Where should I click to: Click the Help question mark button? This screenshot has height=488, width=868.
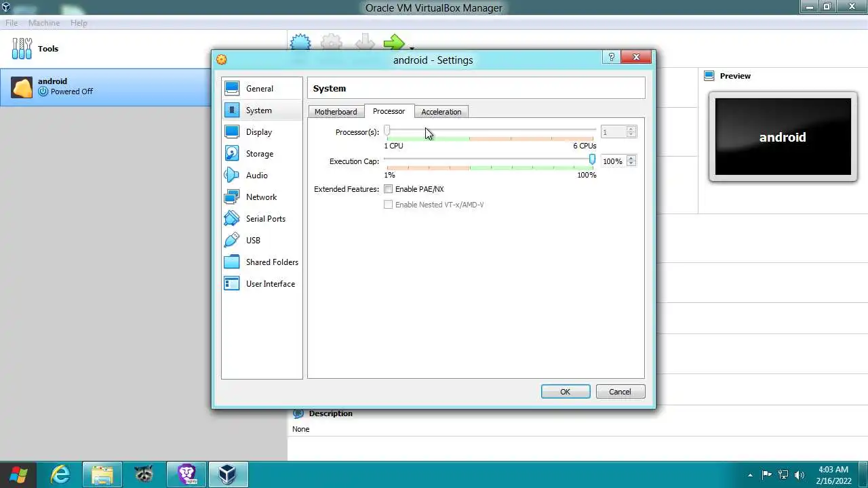tap(611, 58)
